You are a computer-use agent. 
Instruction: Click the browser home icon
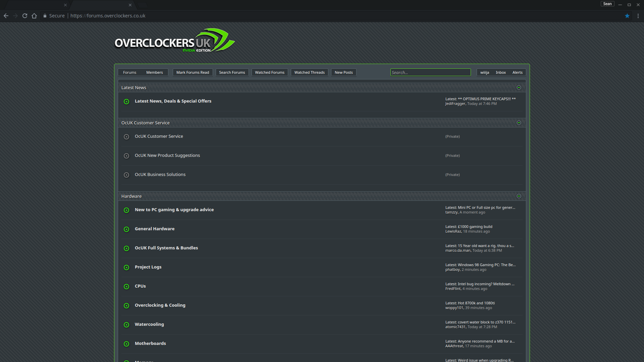(x=34, y=16)
